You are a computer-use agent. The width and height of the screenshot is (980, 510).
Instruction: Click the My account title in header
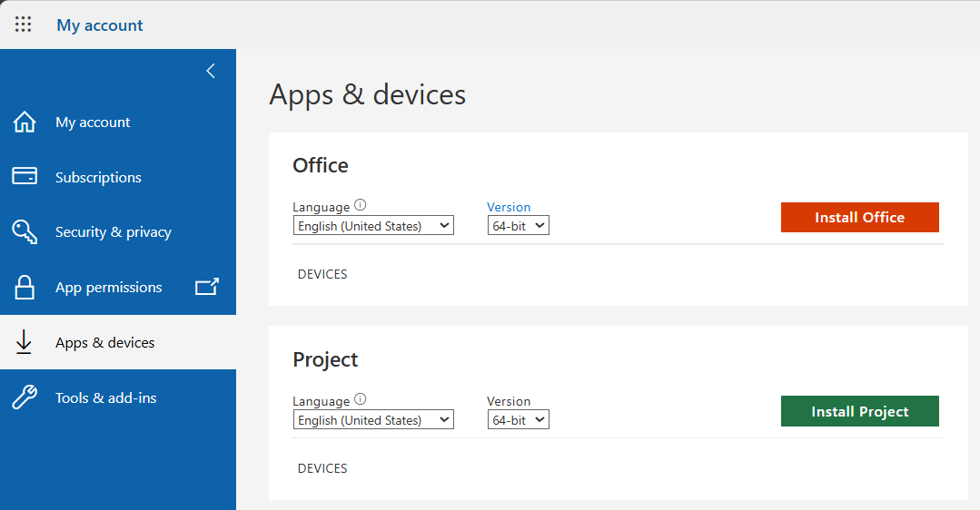coord(100,25)
